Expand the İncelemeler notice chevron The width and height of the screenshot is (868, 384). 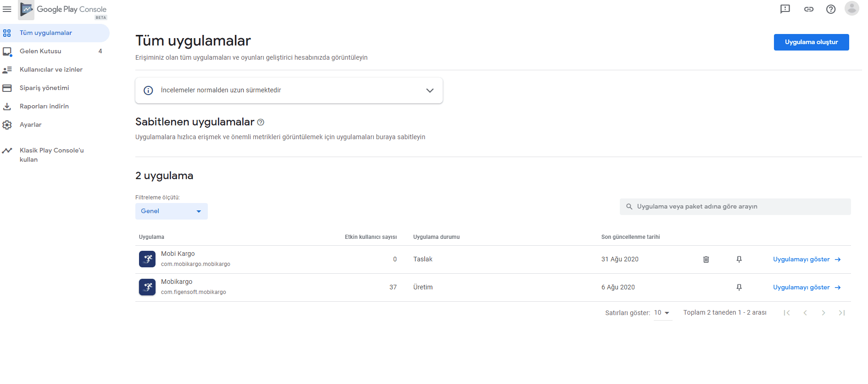[x=430, y=90]
